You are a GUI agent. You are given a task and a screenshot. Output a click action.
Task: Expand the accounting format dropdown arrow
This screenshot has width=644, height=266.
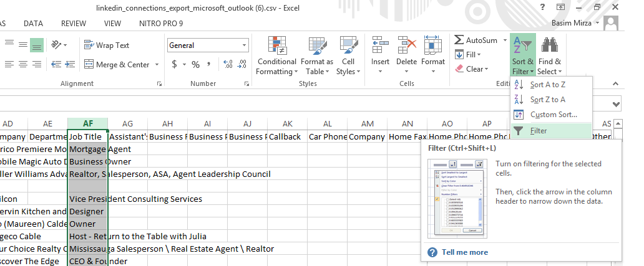[185, 64]
